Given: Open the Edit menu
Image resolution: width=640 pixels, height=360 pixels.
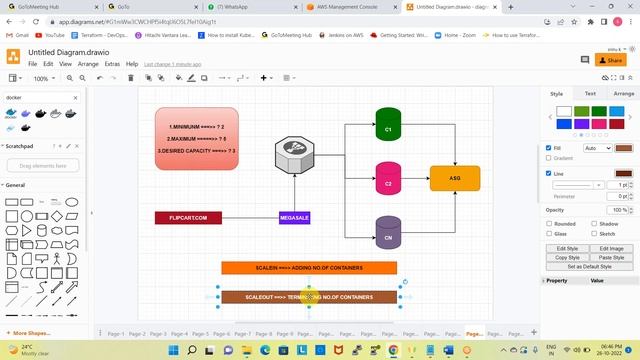Looking at the screenshot, I should [48, 64].
